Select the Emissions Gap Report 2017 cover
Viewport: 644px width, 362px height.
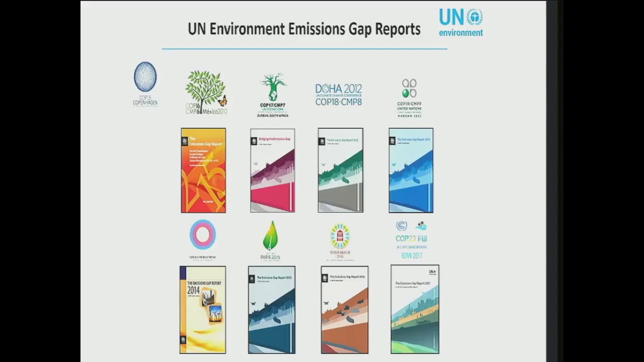click(x=415, y=309)
